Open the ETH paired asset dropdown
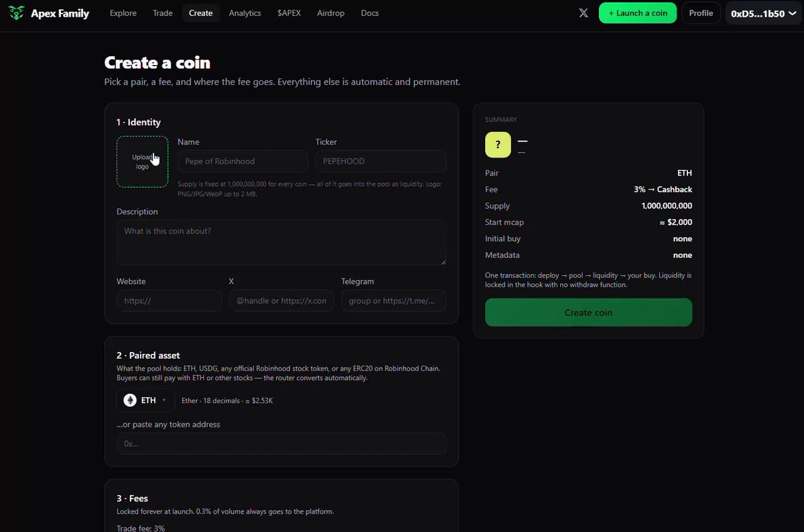Image resolution: width=804 pixels, height=532 pixels. pyautogui.click(x=145, y=400)
